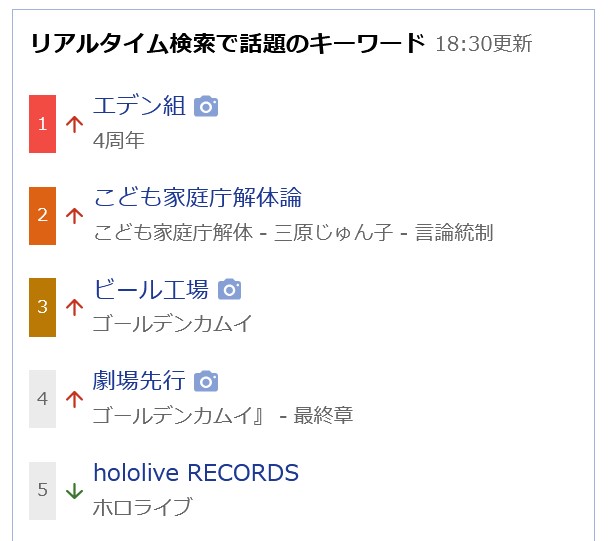Select the gray rank 5 badge
The width and height of the screenshot is (615, 541).
point(42,491)
